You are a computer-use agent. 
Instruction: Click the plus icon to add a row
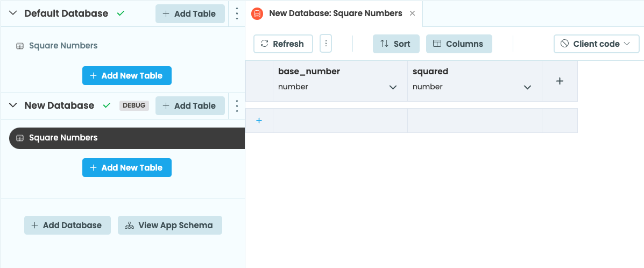259,121
